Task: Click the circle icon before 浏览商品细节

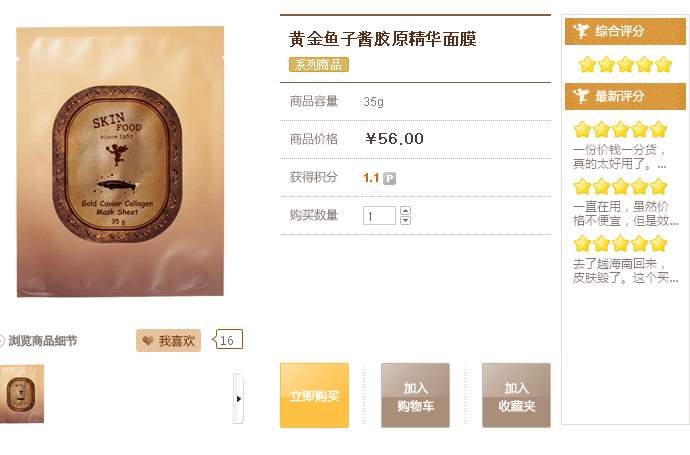Action: (x=1, y=341)
